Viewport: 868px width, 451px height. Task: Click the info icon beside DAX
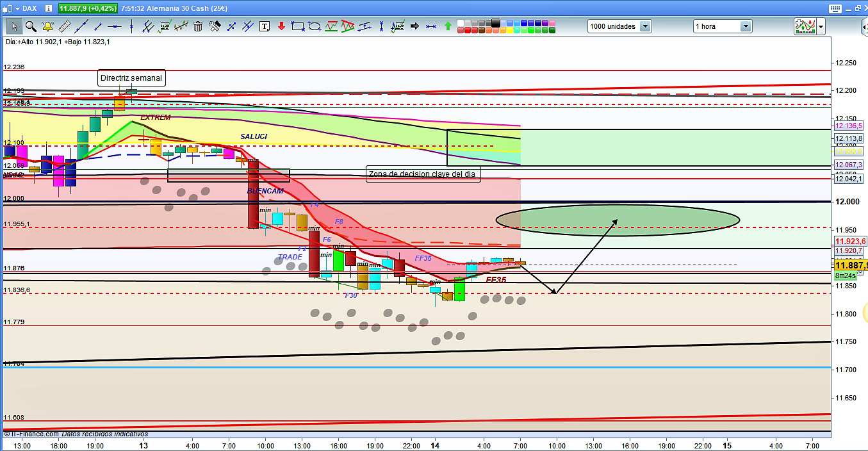(49, 8)
